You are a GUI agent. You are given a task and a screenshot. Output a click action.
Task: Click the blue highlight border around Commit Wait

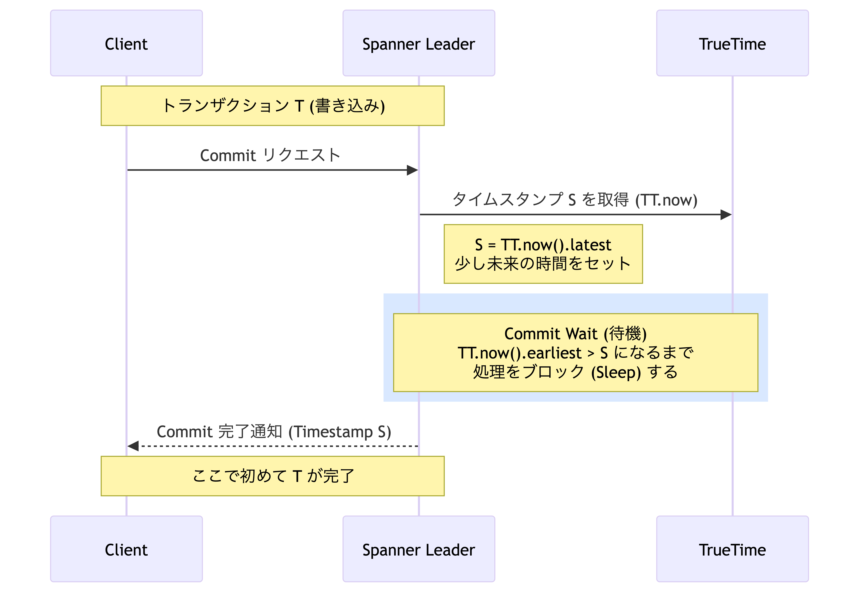[575, 303]
